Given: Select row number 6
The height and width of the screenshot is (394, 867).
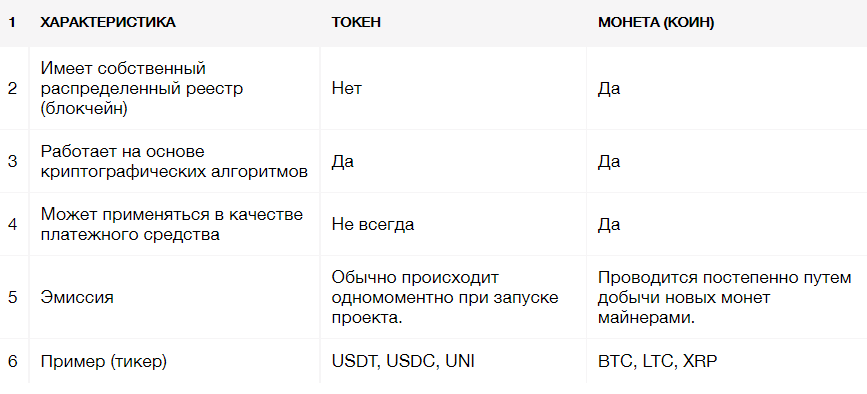Looking at the screenshot, I should [12, 361].
